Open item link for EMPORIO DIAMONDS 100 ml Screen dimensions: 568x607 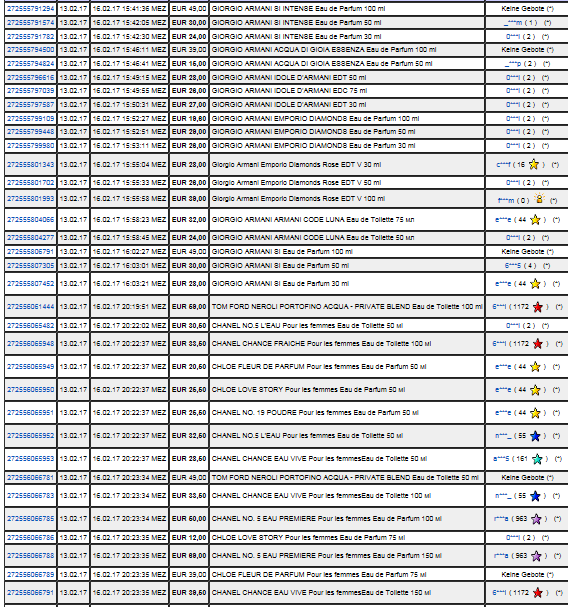click(x=31, y=118)
